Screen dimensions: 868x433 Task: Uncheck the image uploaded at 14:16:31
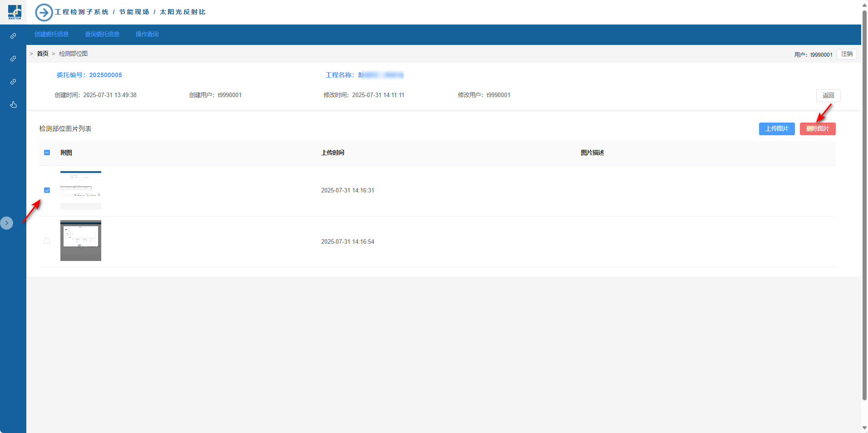(47, 190)
